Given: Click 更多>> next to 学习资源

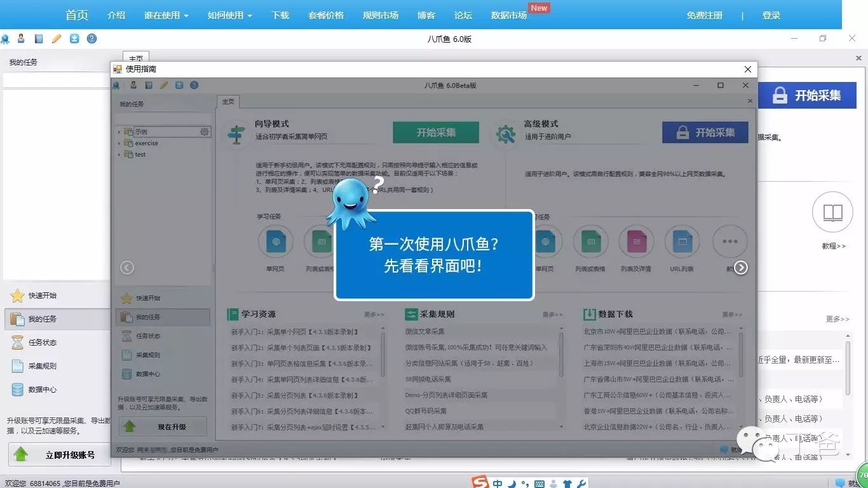Looking at the screenshot, I should [x=374, y=315].
